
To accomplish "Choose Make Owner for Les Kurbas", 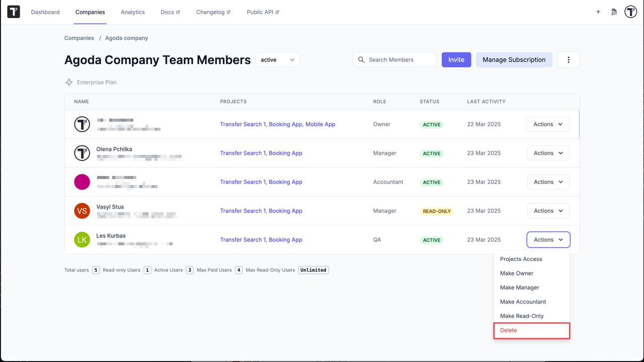I will tap(516, 273).
